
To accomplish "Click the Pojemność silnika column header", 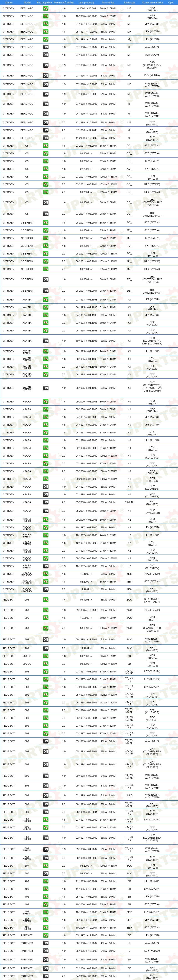I will (64, 2).
